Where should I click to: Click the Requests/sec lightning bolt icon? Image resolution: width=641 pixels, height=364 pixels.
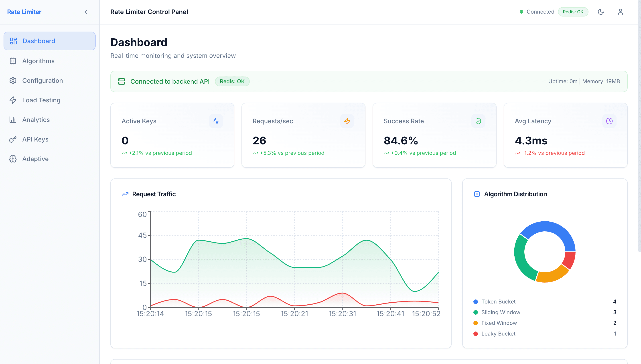tap(347, 121)
